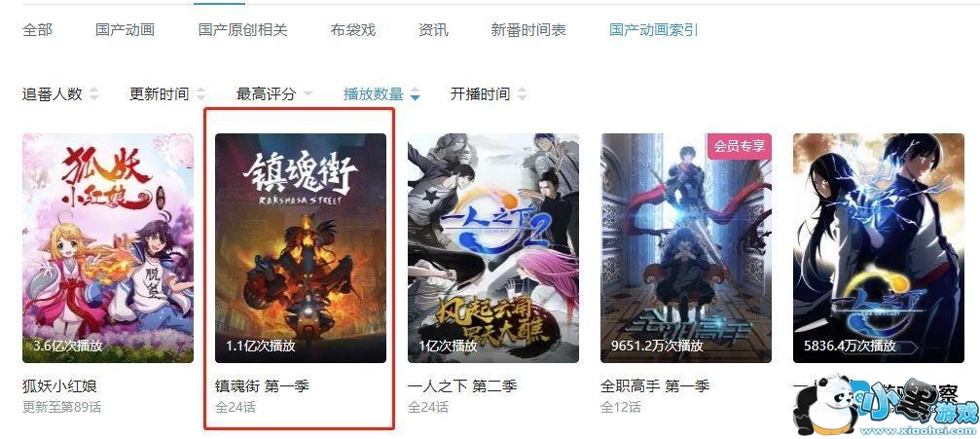
Task: Open the 狐妖小红娘 poster thumbnail
Action: point(108,247)
